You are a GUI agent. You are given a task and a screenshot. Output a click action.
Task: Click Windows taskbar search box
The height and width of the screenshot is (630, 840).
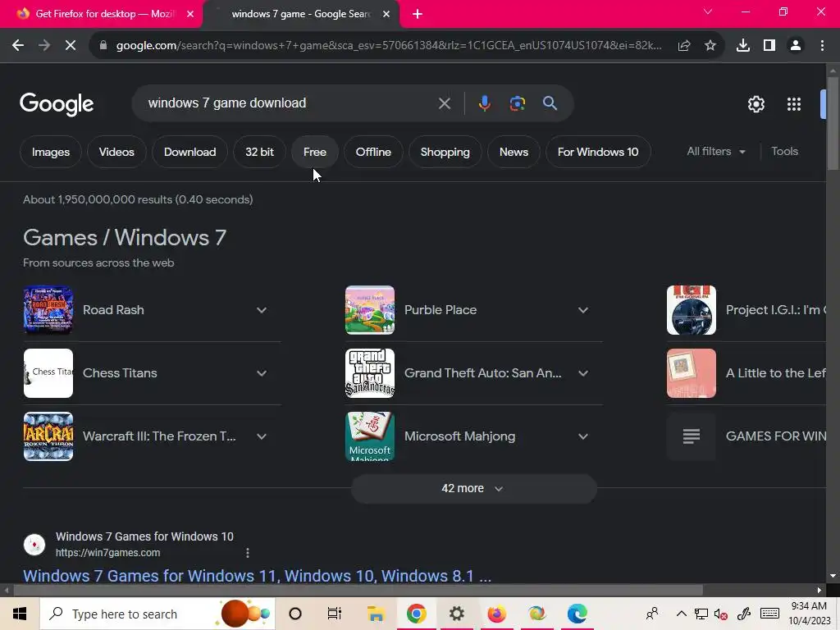click(x=157, y=614)
